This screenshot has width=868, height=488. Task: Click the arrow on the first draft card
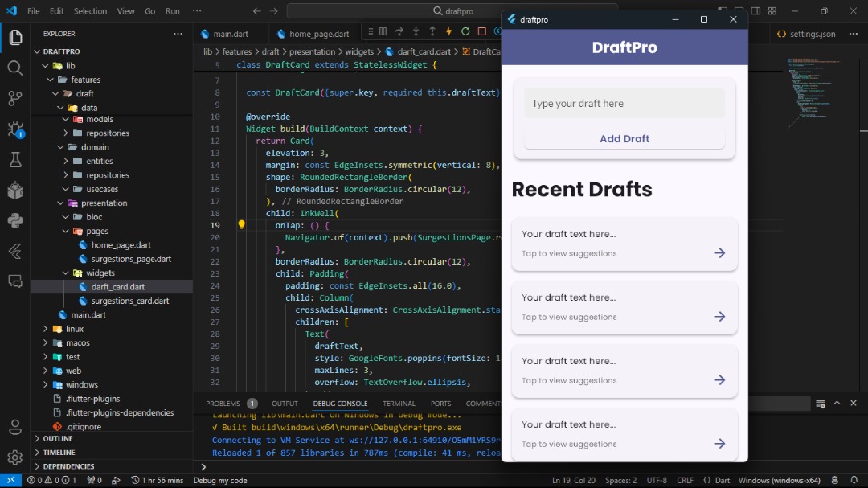719,253
